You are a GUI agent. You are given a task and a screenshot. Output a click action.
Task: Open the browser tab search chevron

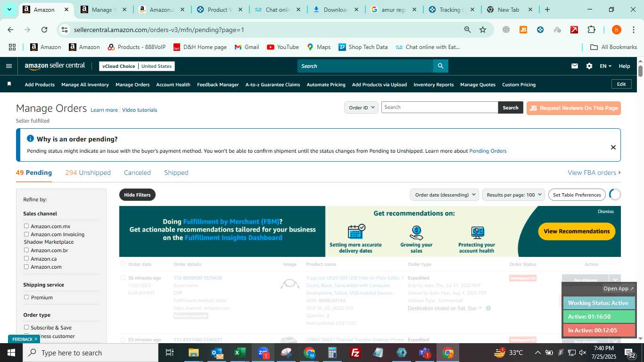9,9
